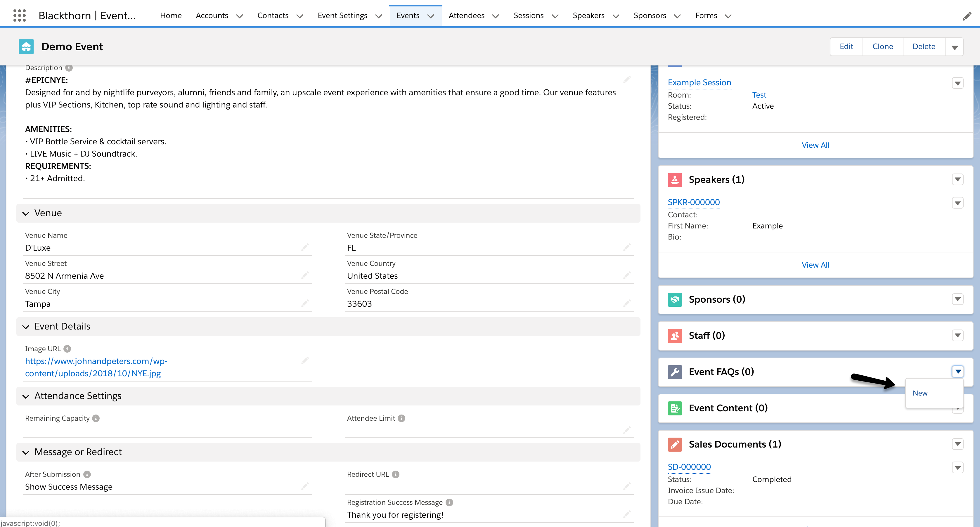
Task: Open the Forms tab
Action: (x=706, y=15)
